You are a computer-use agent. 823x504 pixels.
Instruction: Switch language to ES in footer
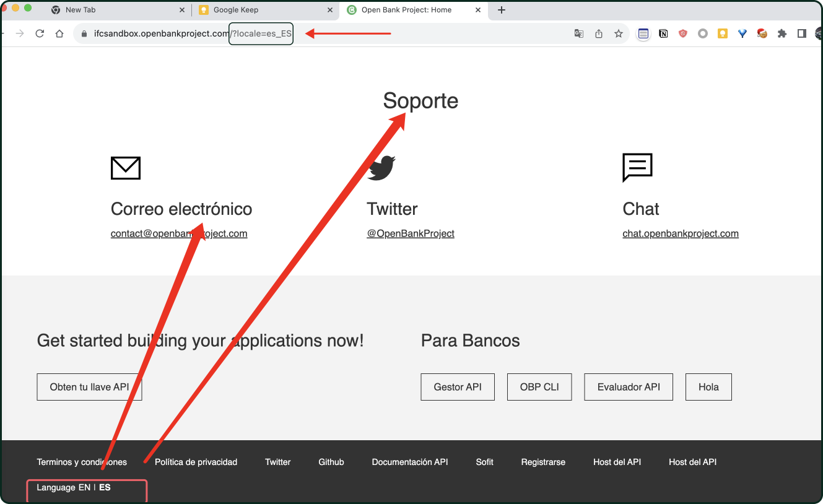pyautogui.click(x=105, y=487)
